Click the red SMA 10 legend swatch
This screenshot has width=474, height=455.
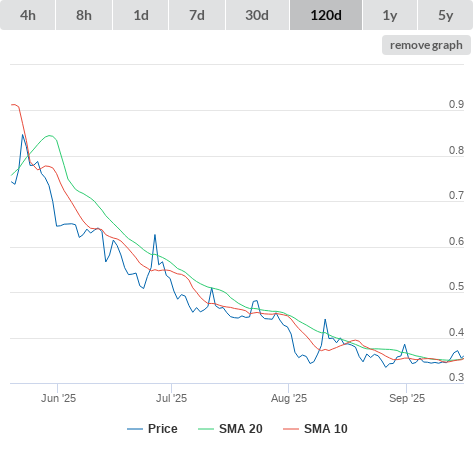291,429
